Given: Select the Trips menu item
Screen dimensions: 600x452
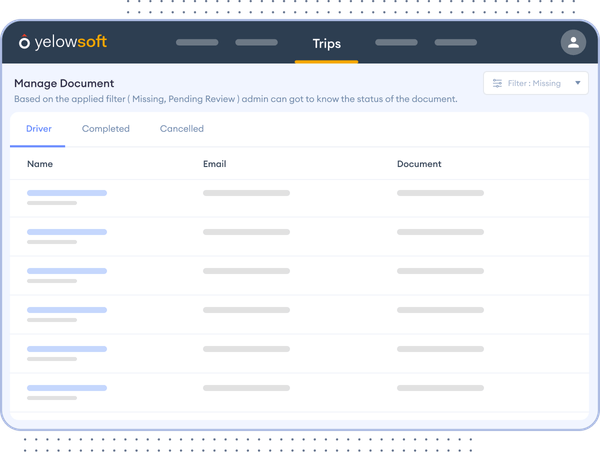Looking at the screenshot, I should (326, 44).
